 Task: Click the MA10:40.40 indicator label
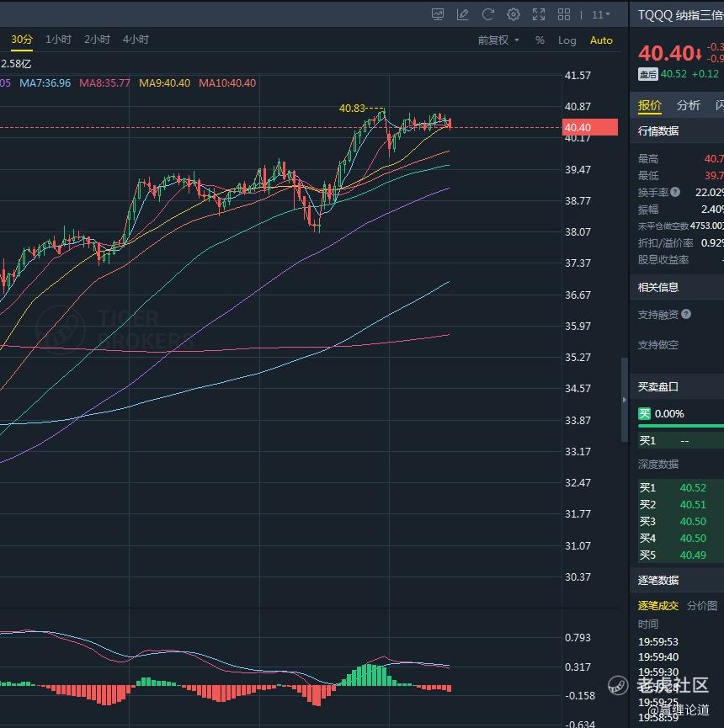tap(227, 83)
